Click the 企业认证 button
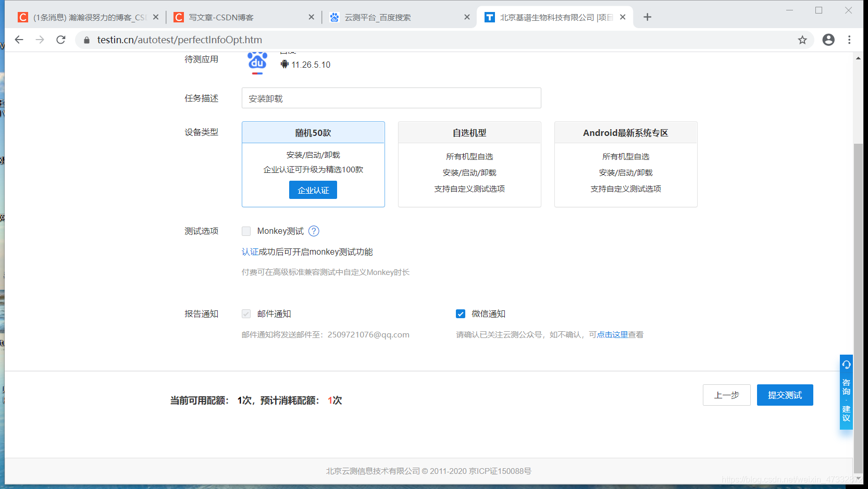Viewport: 868px width, 489px height. point(313,190)
